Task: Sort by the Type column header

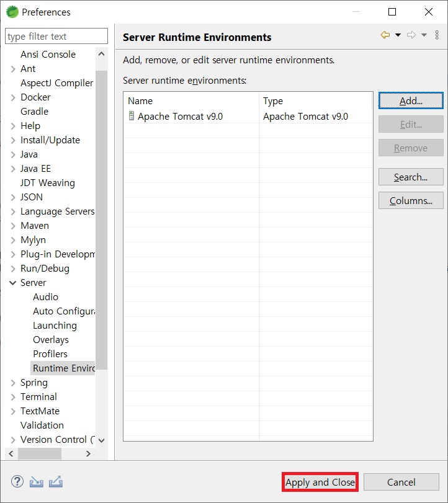Action: (x=316, y=100)
